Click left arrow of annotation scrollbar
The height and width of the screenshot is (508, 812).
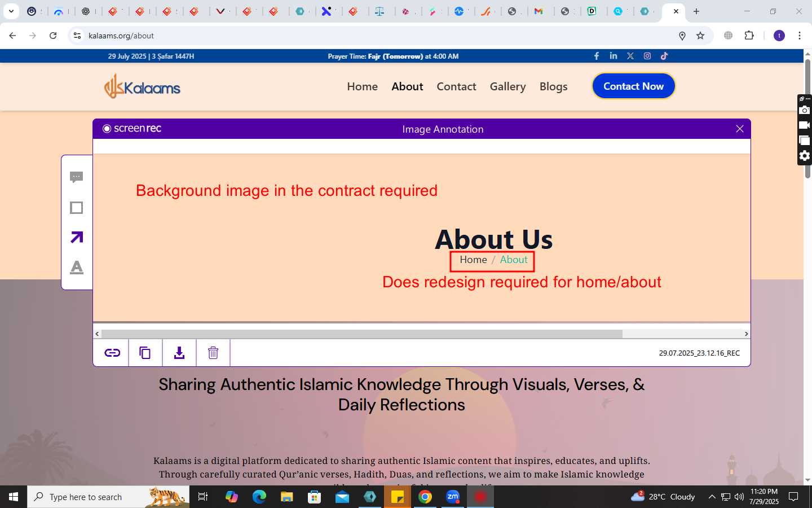97,334
